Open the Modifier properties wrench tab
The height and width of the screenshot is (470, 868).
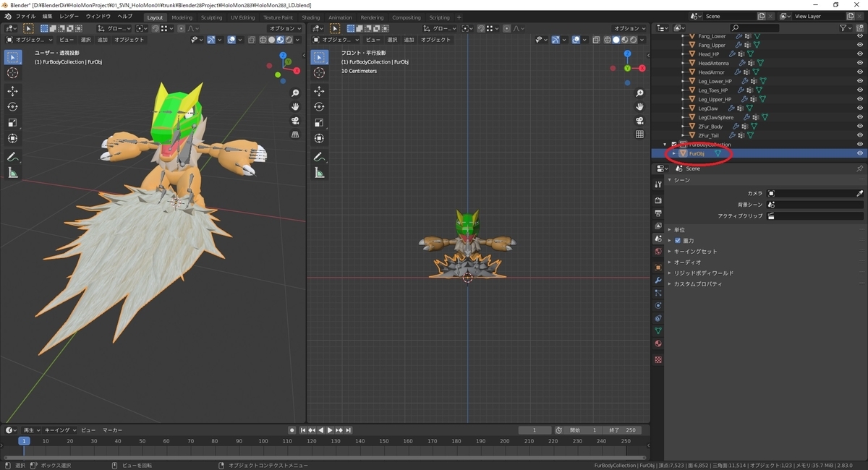tap(658, 279)
